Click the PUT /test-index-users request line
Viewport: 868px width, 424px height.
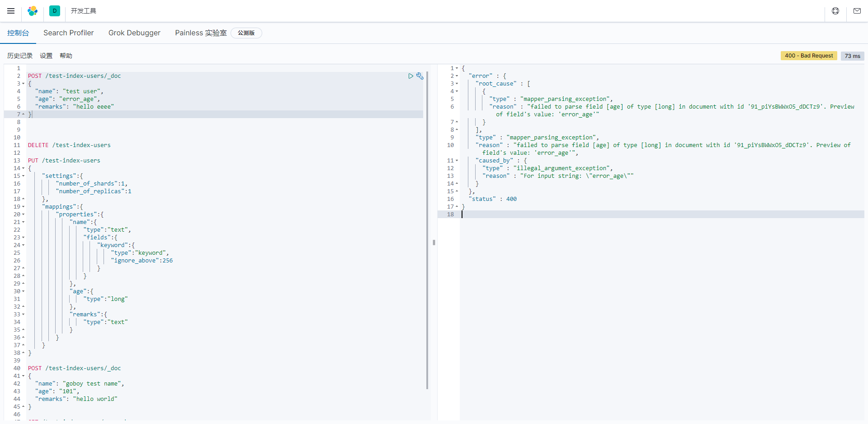click(64, 161)
